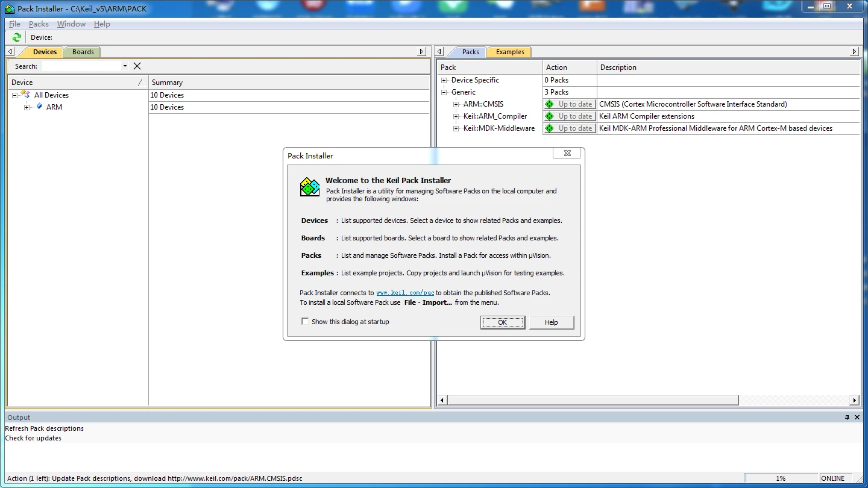Enable Show this dialog at startup
This screenshot has width=868, height=488.
pos(305,322)
